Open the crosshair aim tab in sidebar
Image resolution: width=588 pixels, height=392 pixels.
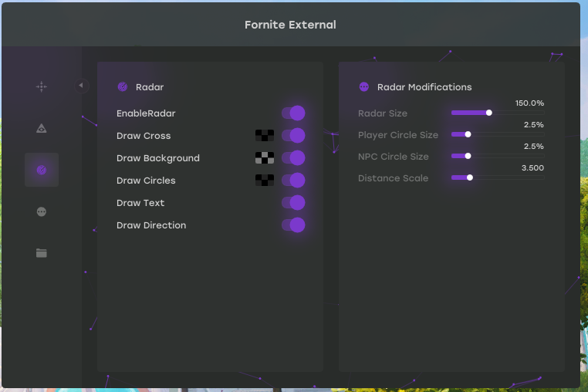tap(41, 86)
